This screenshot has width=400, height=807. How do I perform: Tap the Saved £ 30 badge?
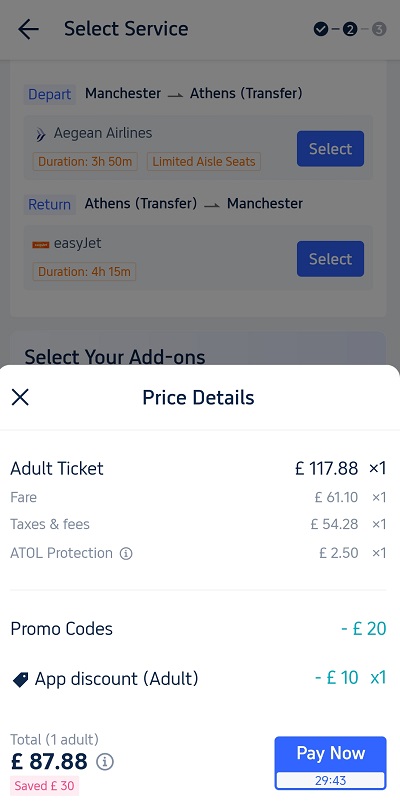tap(44, 786)
